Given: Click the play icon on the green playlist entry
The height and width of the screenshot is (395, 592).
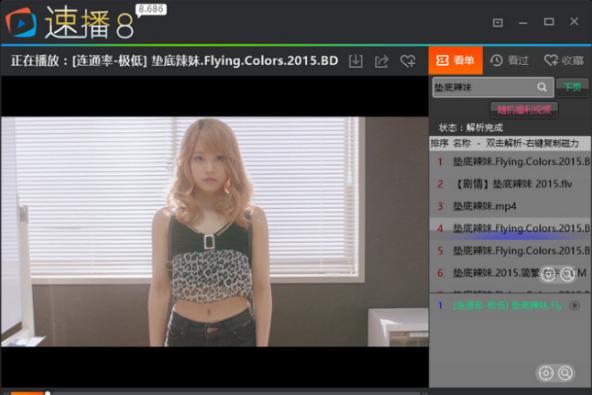Looking at the screenshot, I should pos(575,305).
